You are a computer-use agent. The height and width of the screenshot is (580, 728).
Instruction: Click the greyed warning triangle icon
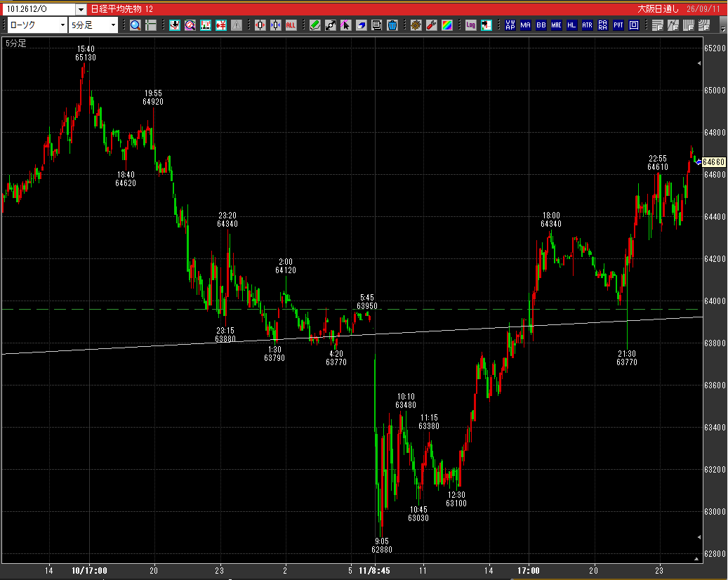(237, 25)
